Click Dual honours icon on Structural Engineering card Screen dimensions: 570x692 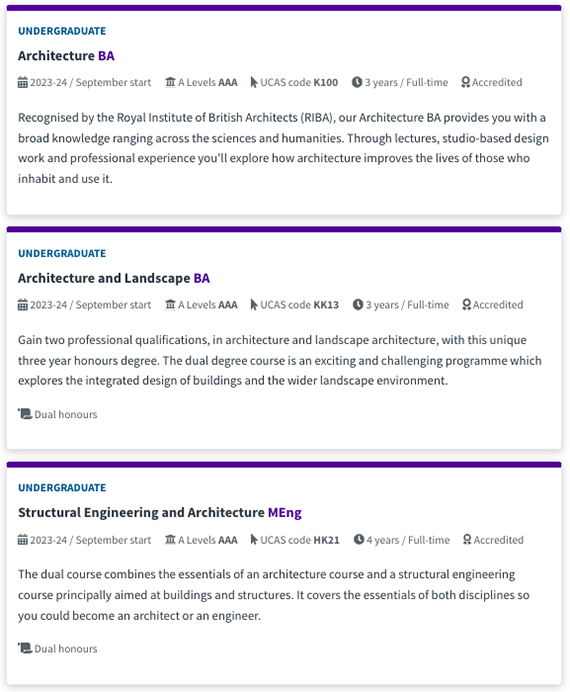(25, 648)
